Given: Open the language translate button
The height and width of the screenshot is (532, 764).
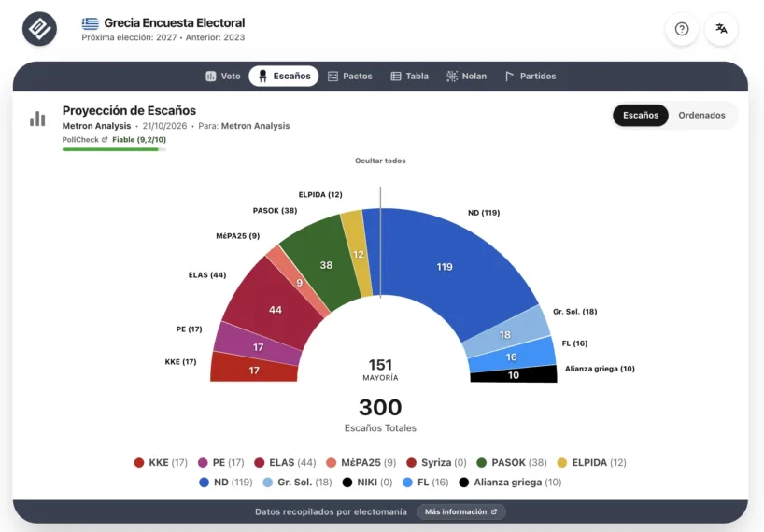Looking at the screenshot, I should pos(721,29).
